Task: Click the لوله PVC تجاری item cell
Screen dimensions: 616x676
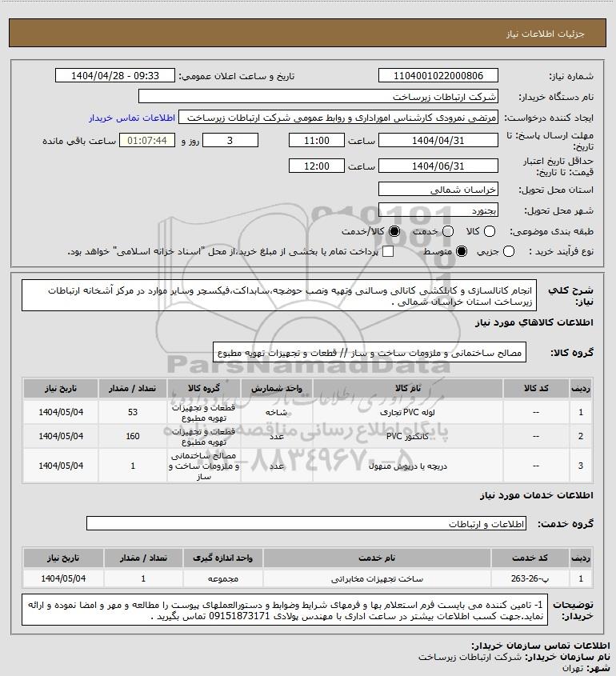Action: [x=408, y=412]
